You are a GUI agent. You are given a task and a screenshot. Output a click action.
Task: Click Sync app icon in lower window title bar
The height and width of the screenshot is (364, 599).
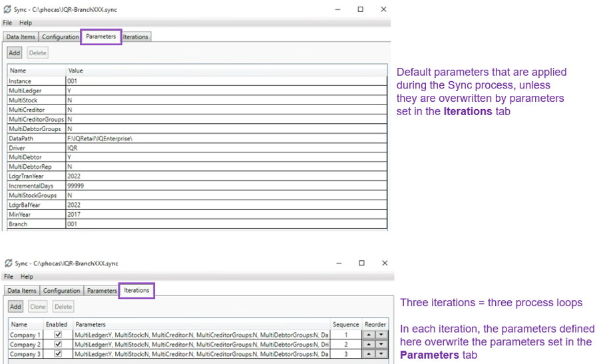click(8, 264)
